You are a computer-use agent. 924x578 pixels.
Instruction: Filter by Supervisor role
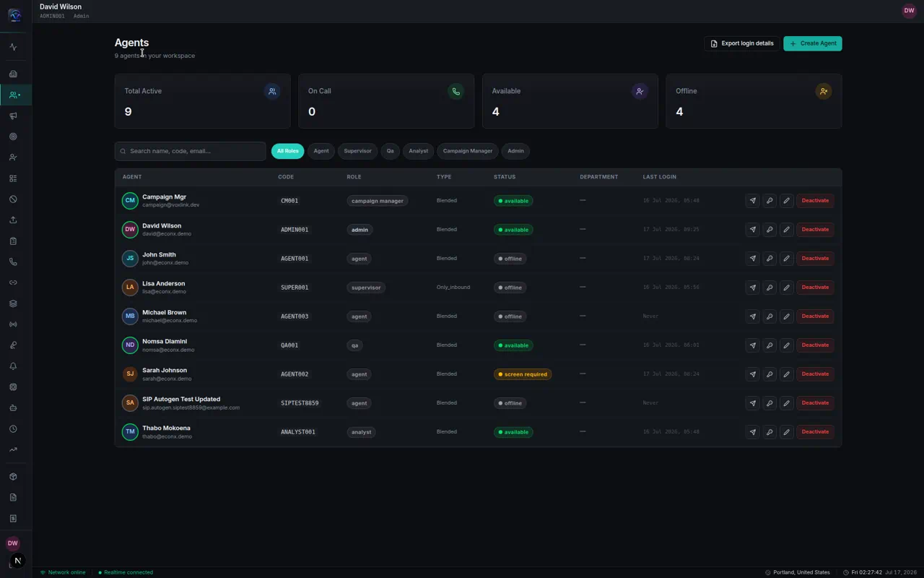click(357, 151)
